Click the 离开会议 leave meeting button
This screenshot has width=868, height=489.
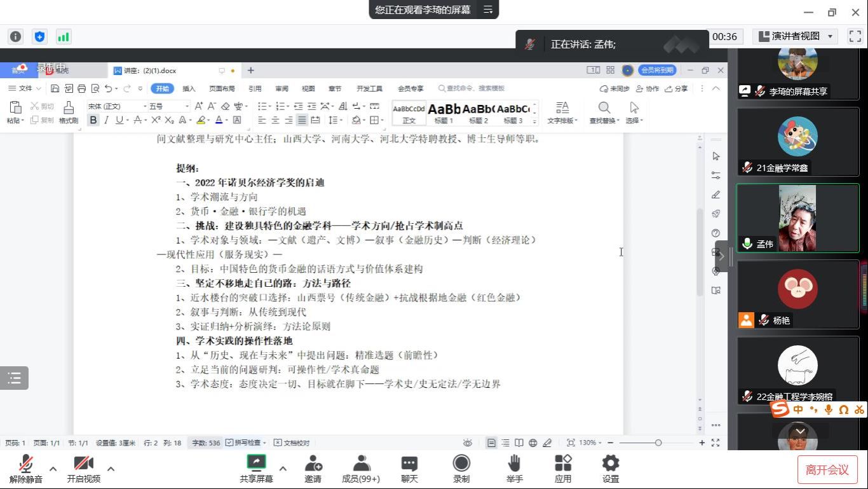(827, 470)
